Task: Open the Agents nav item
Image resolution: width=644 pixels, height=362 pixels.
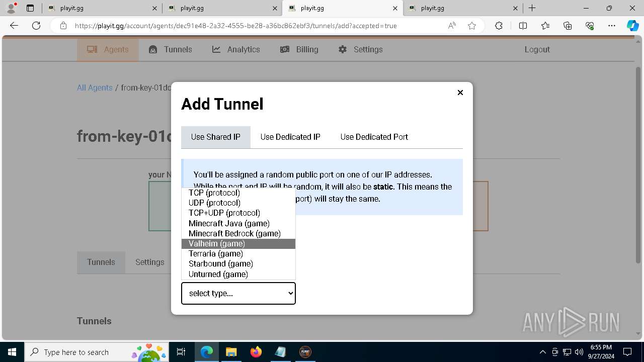Action: click(108, 49)
